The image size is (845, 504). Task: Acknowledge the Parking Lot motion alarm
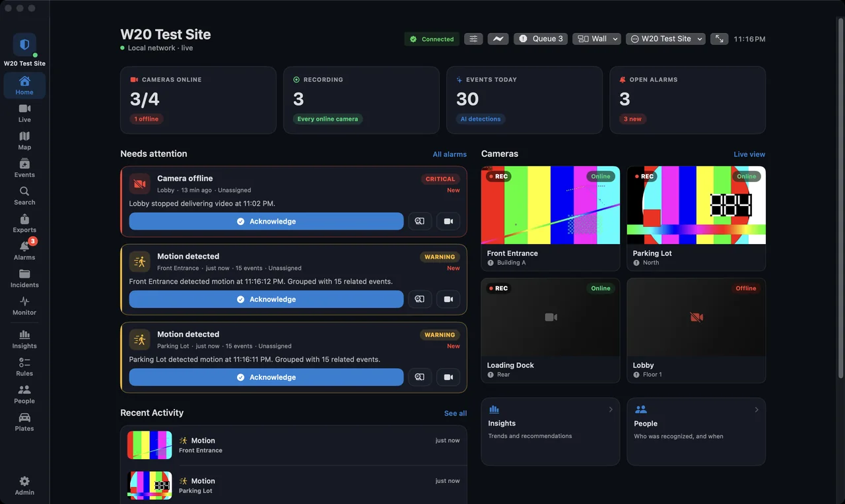266,377
